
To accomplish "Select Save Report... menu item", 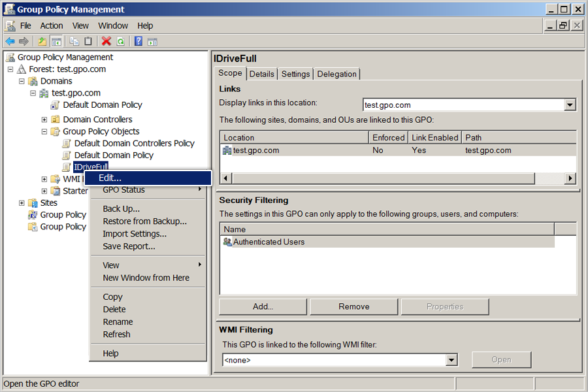I will click(x=148, y=246).
